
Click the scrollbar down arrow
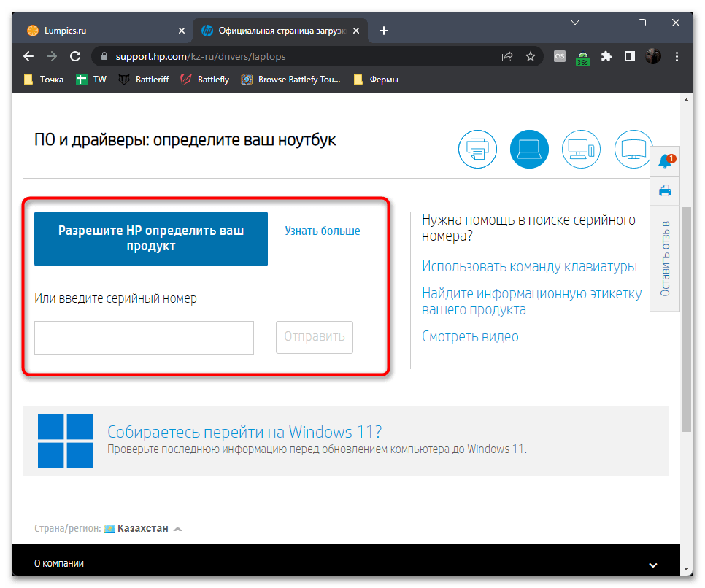[x=686, y=570]
